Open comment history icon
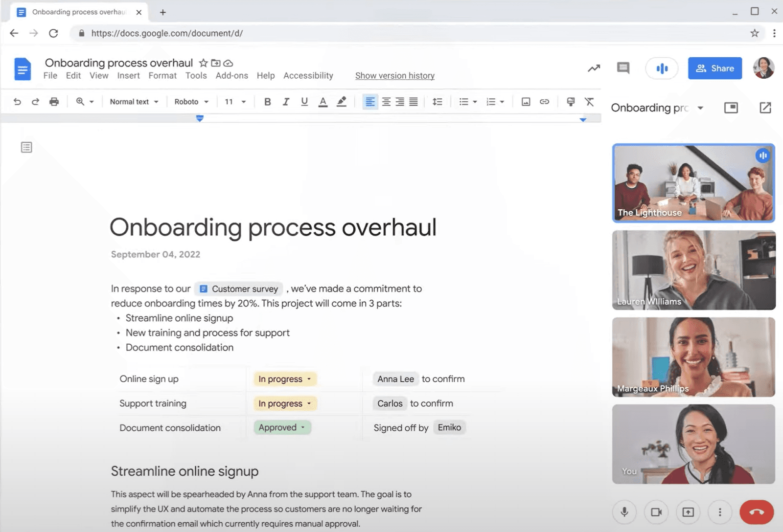Screen dimensions: 783x532 (623, 68)
